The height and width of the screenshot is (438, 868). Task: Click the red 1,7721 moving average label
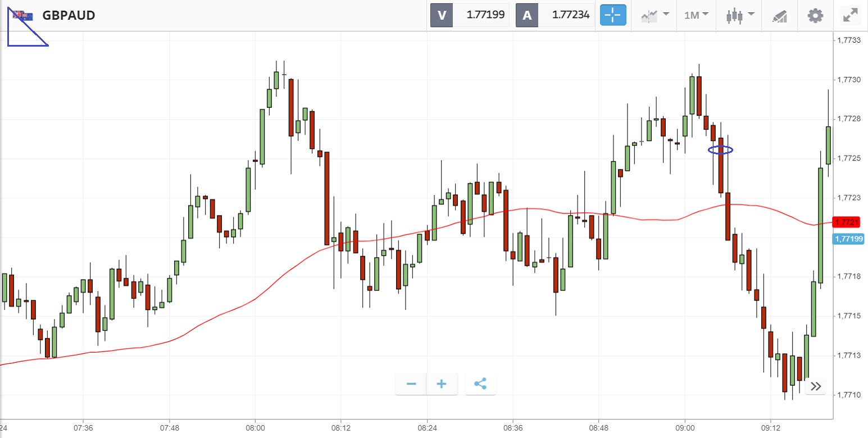[846, 222]
